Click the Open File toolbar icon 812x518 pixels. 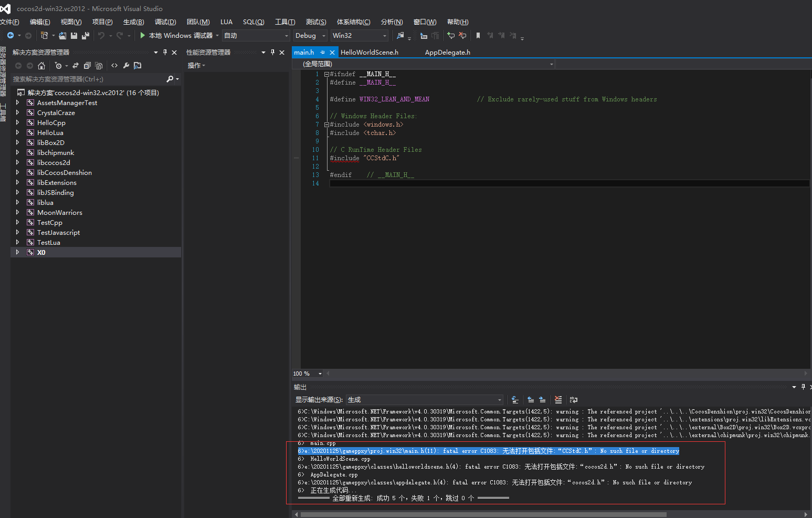pos(62,36)
